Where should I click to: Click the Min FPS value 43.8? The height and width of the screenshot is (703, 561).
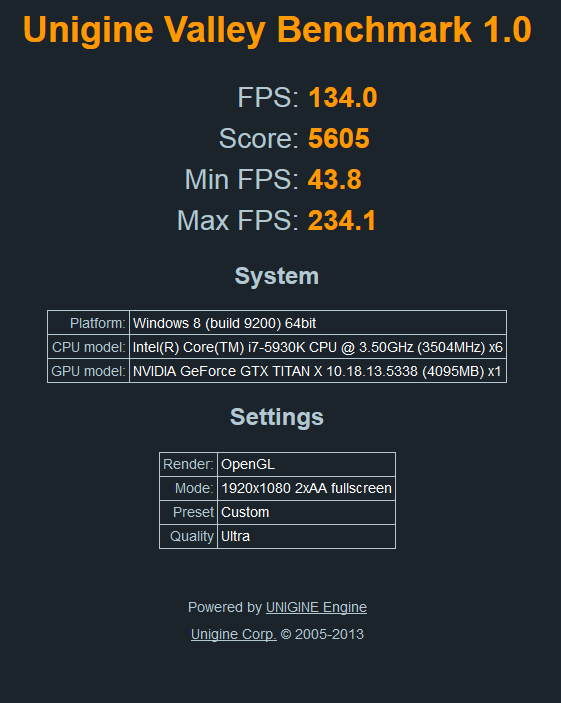pyautogui.click(x=335, y=179)
